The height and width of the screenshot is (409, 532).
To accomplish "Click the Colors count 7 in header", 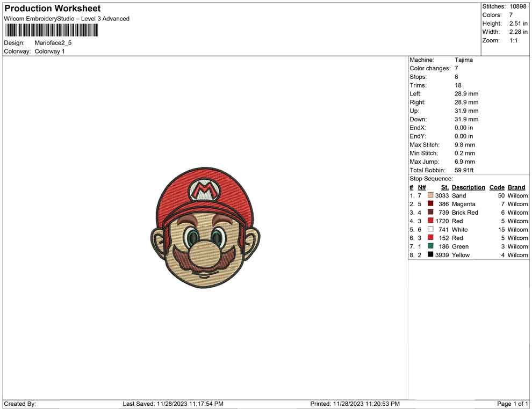I will (511, 15).
